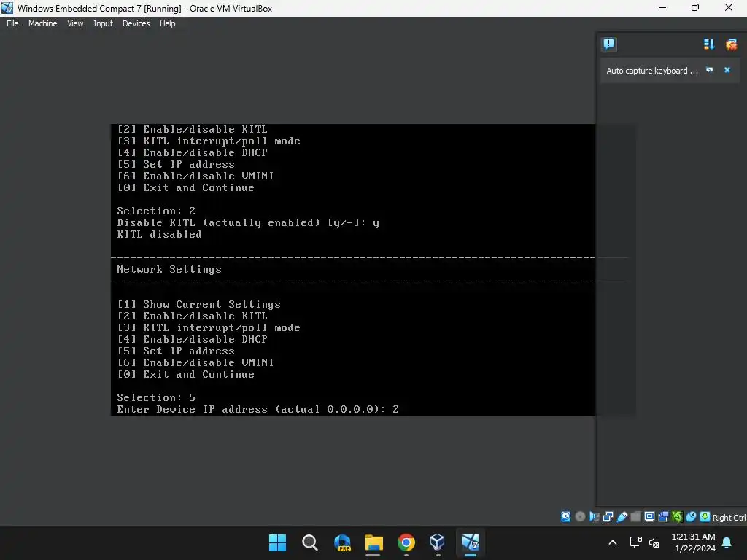747x560 pixels.
Task: Open the Help menu
Action: pos(167,23)
